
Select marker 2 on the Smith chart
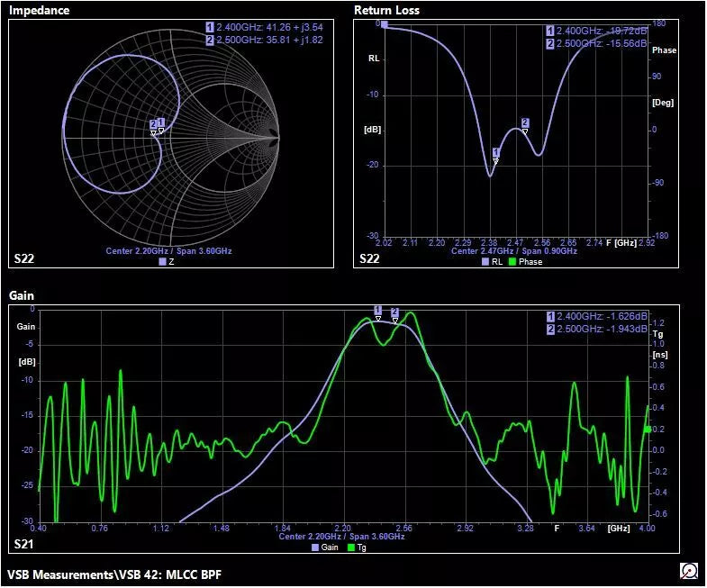pyautogui.click(x=153, y=127)
